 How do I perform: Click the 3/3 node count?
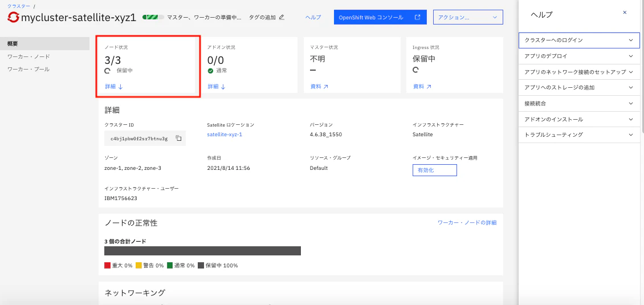coord(113,60)
